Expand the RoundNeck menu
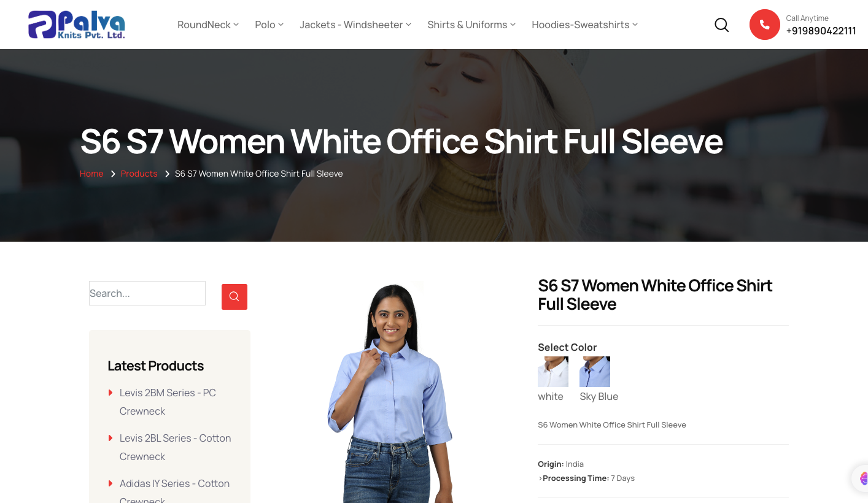 pos(208,25)
